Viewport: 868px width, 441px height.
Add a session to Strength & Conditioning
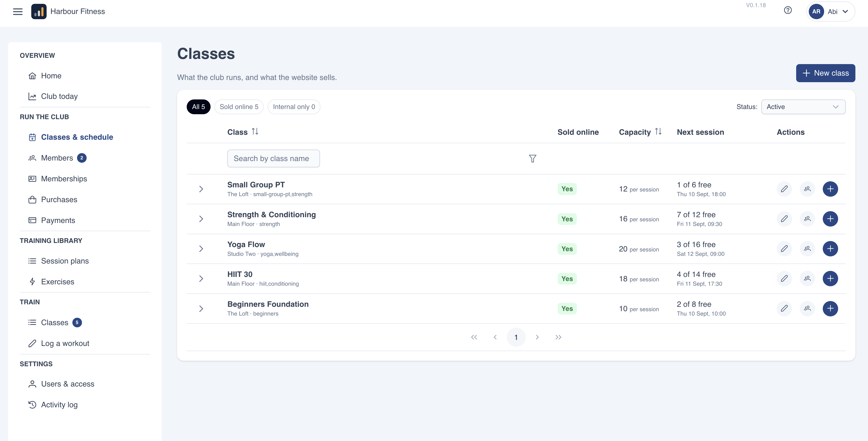point(830,219)
